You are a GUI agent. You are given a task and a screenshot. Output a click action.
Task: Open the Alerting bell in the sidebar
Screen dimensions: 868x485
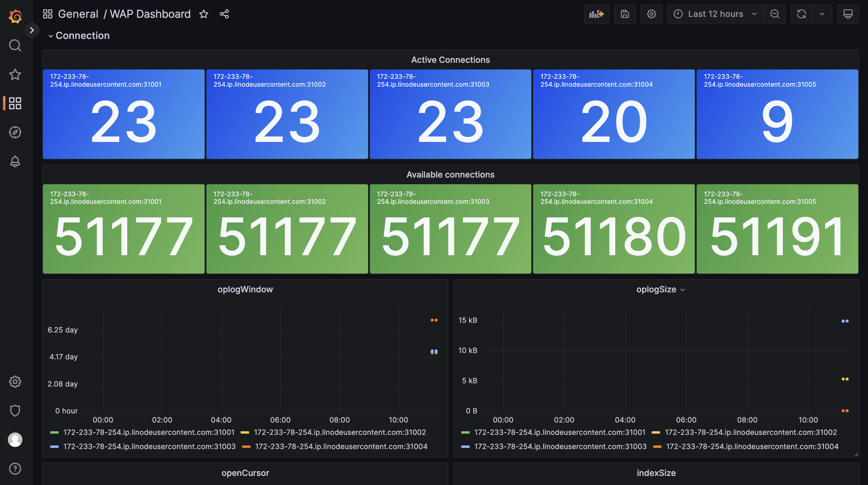(x=15, y=161)
